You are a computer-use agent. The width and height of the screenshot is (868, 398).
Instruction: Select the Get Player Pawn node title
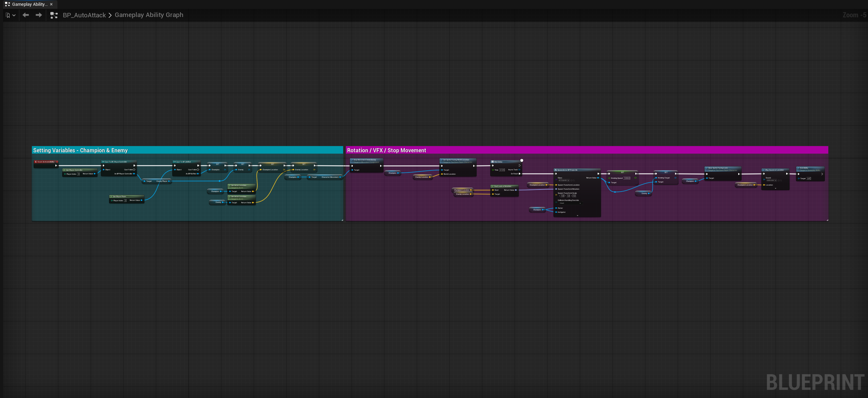(x=127, y=196)
